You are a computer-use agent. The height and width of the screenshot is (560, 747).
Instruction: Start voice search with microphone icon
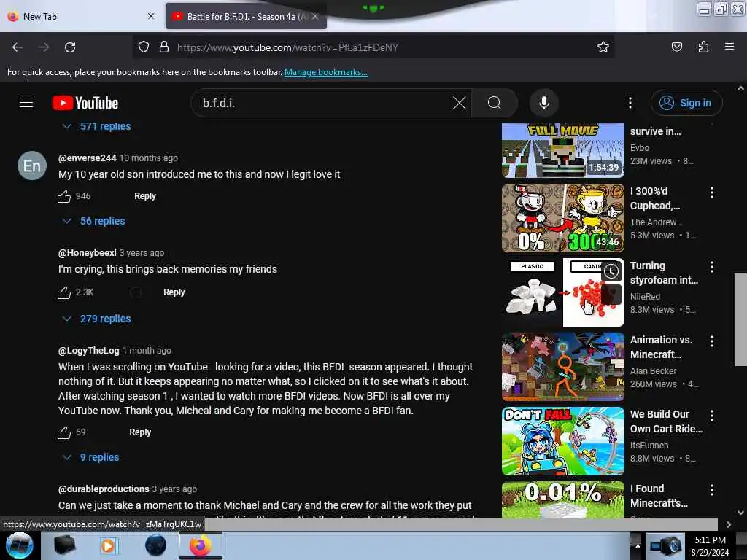[544, 103]
